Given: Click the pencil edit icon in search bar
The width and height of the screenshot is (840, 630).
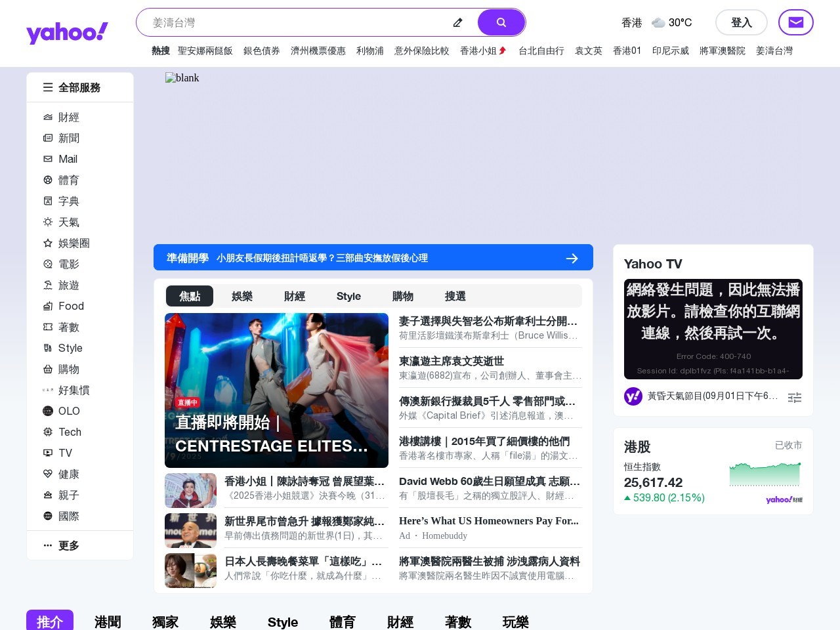Looking at the screenshot, I should coord(458,22).
